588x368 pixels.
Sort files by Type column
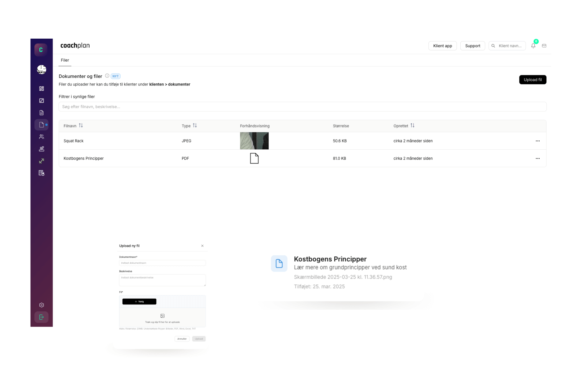(x=195, y=125)
